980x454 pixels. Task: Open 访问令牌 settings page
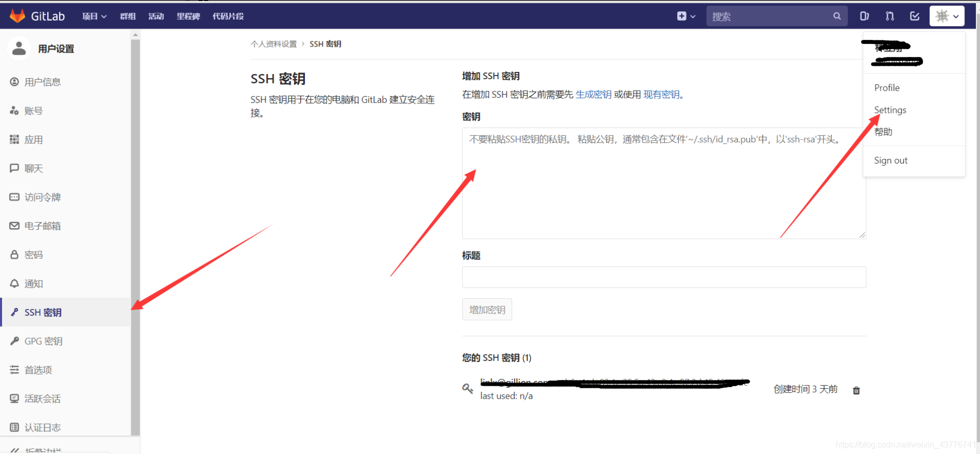point(42,197)
